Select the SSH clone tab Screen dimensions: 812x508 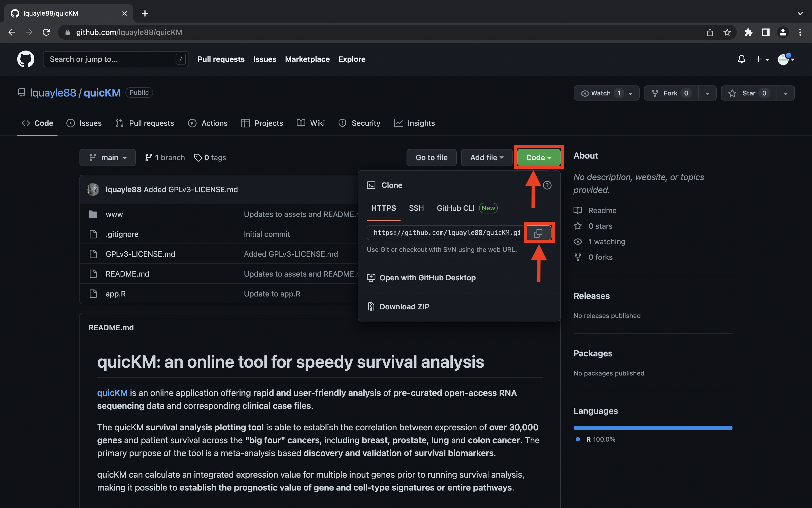coord(416,208)
